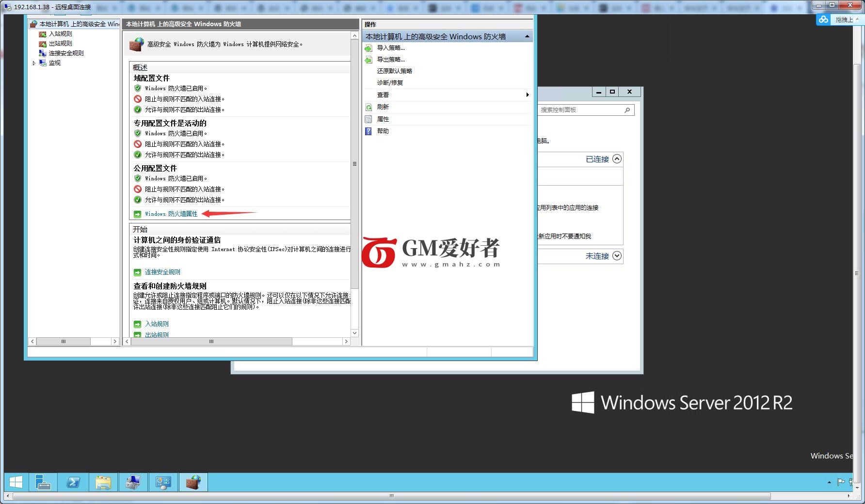Click the 搜索控制面板 search field
865x504 pixels.
click(586, 110)
